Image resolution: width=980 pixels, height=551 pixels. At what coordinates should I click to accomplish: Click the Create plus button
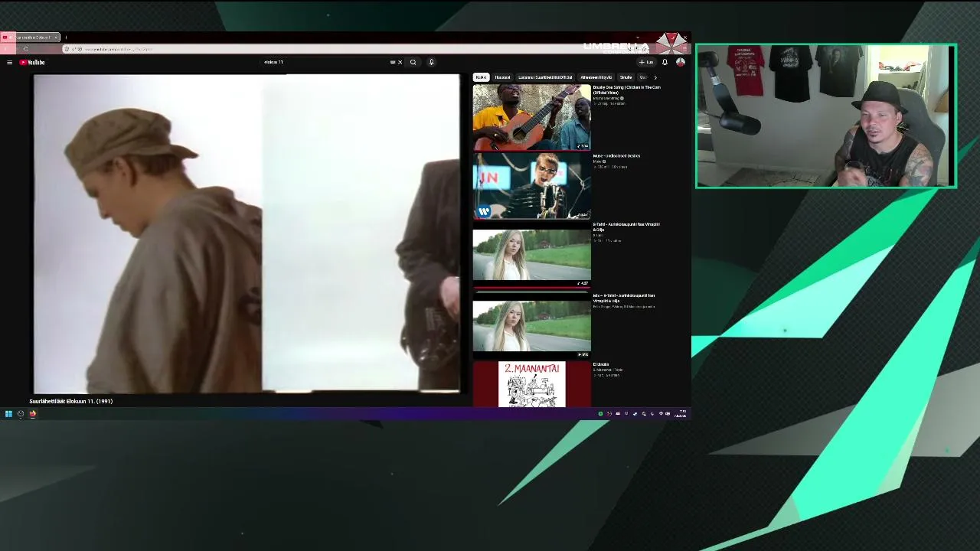click(647, 62)
